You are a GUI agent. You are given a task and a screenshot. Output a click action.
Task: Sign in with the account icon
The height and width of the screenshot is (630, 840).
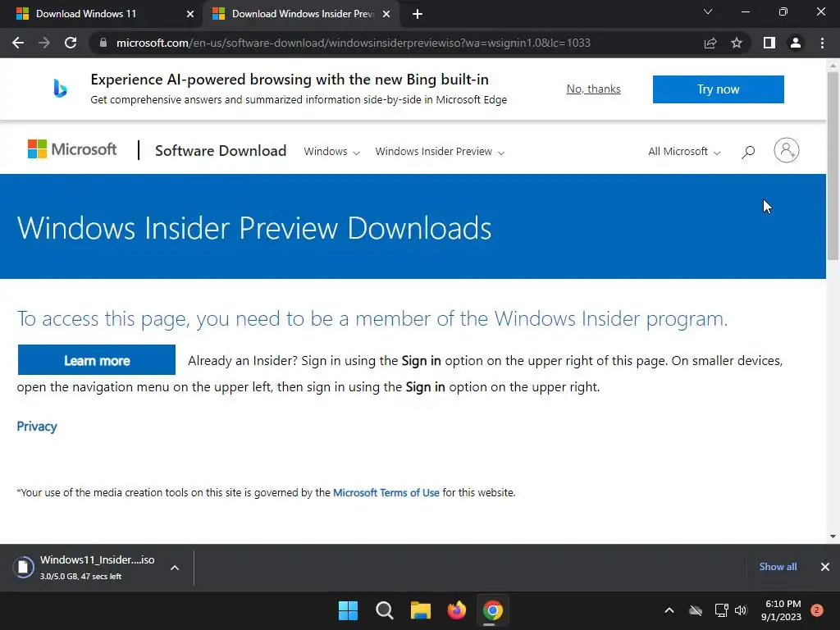pyautogui.click(x=787, y=150)
